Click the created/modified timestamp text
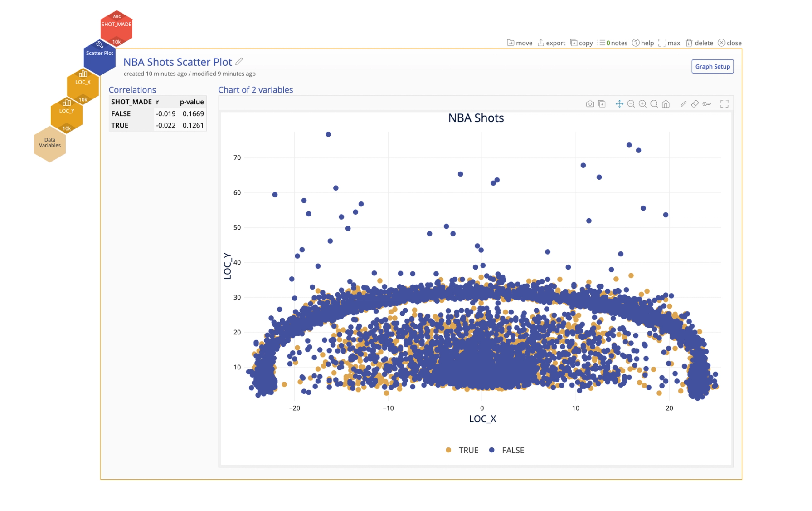Image resolution: width=812 pixels, height=511 pixels. 190,74
